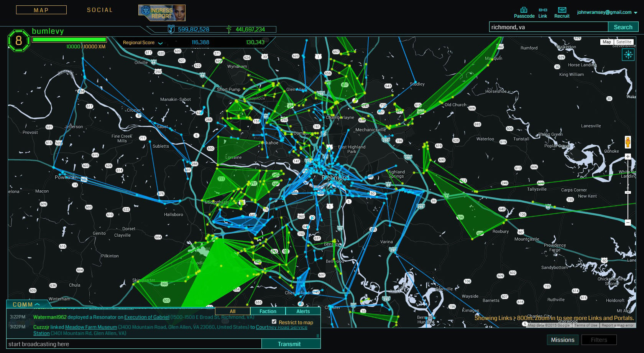Select the Faction COMM tab

[268, 311]
